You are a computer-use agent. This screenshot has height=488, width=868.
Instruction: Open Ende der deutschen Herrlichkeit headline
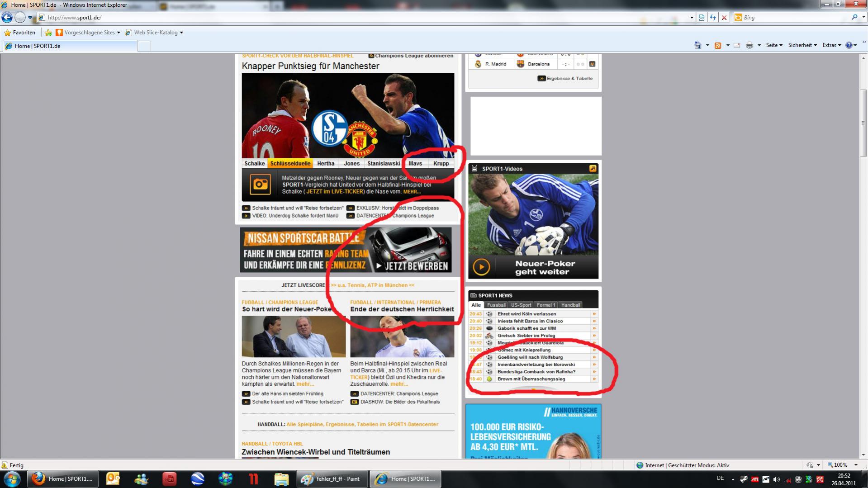point(402,309)
